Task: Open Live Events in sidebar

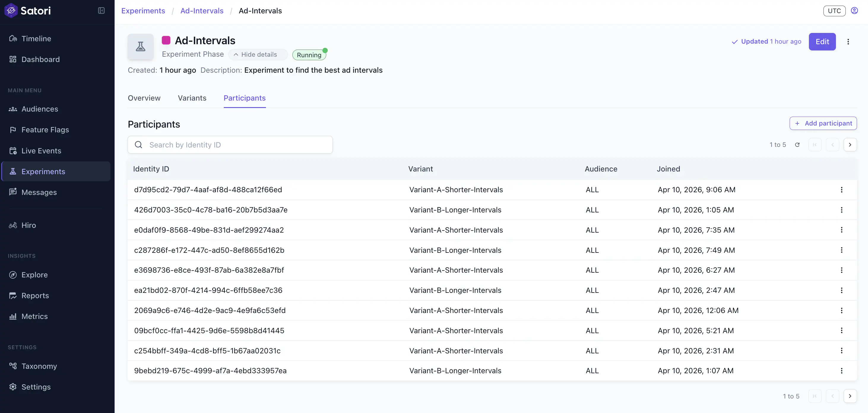Action: point(41,151)
